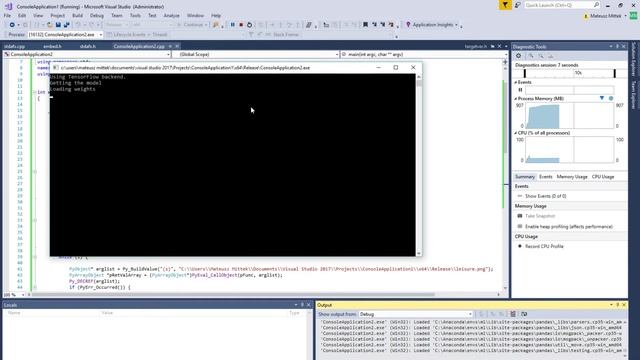Toggle bookmark on the current line
Image resolution: width=640 pixels, height=360 pixels.
point(365,25)
